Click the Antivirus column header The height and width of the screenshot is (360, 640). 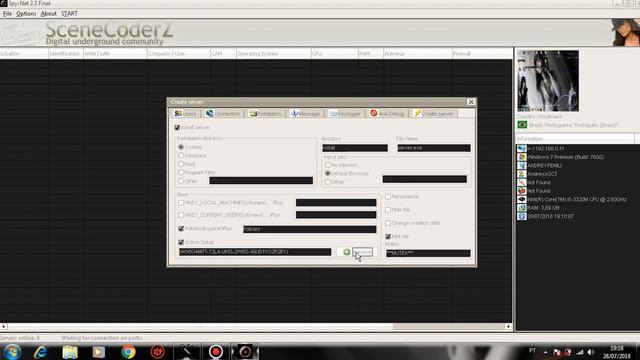(x=417, y=53)
